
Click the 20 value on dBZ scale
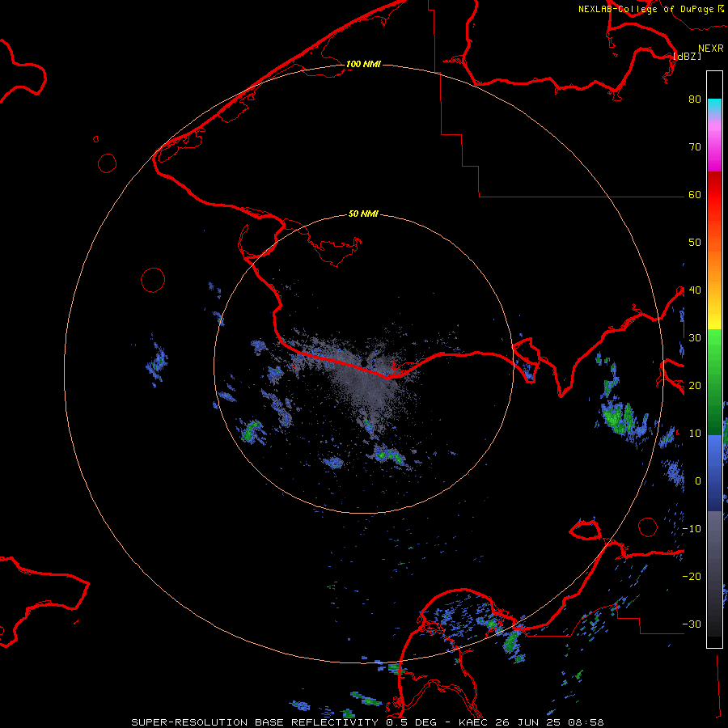pos(695,385)
